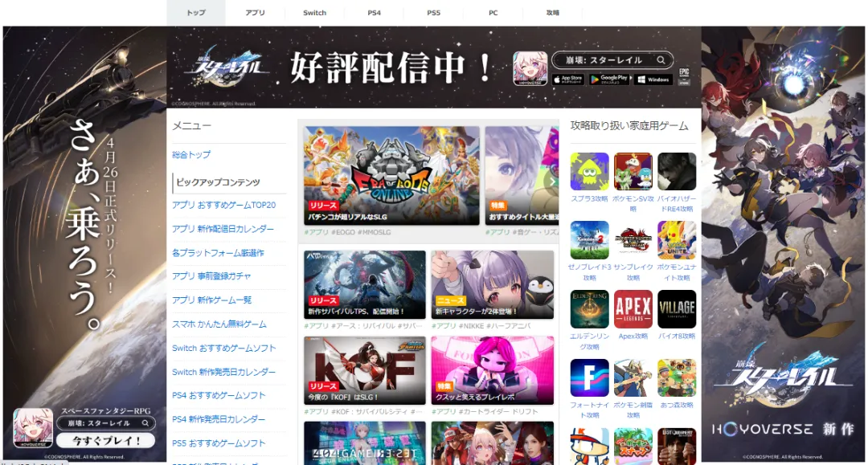The height and width of the screenshot is (465, 868).
Task: Open the baseball character game icon
Action: [589, 447]
